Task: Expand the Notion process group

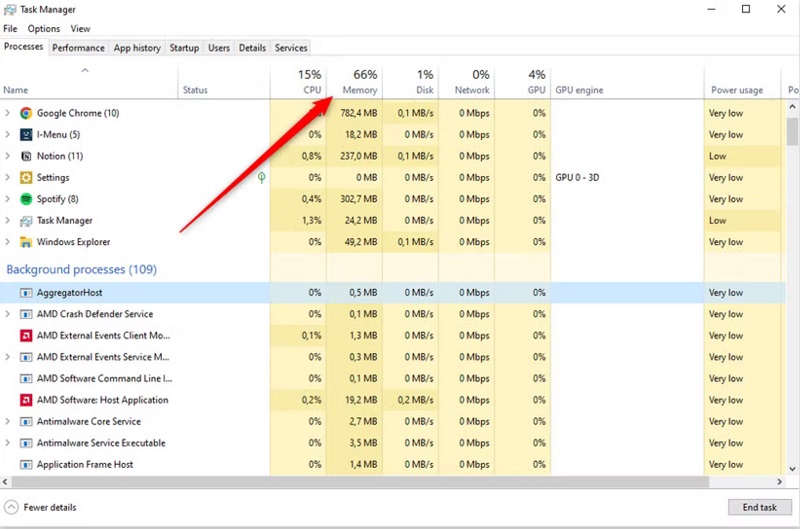Action: (x=8, y=156)
